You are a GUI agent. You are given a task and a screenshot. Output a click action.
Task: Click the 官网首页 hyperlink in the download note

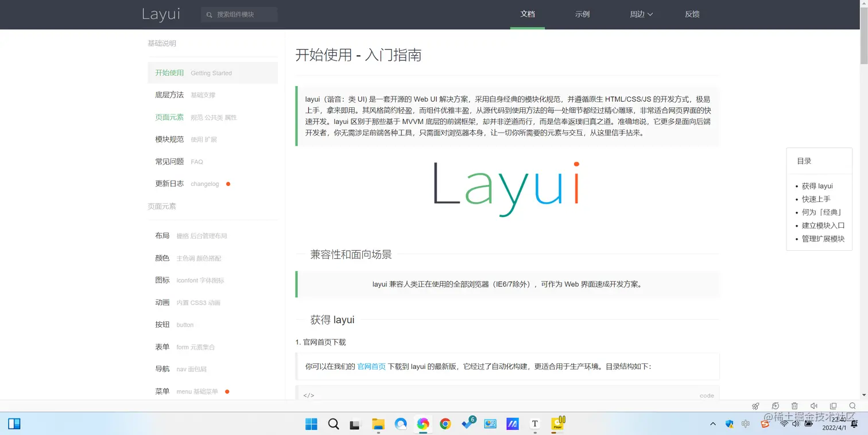(371, 366)
